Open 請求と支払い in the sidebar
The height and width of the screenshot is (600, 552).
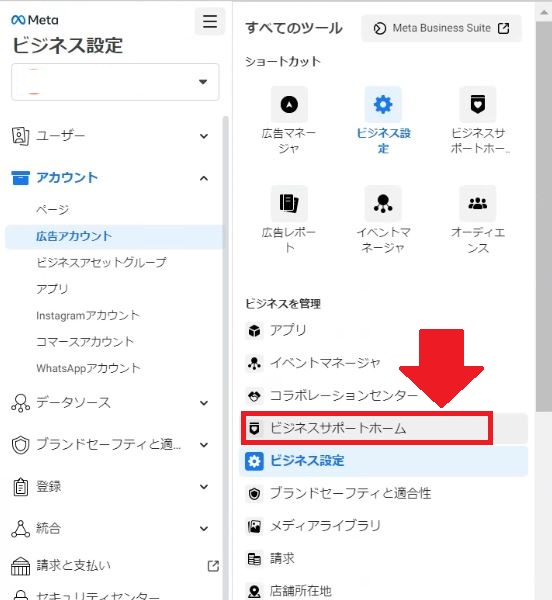click(73, 566)
